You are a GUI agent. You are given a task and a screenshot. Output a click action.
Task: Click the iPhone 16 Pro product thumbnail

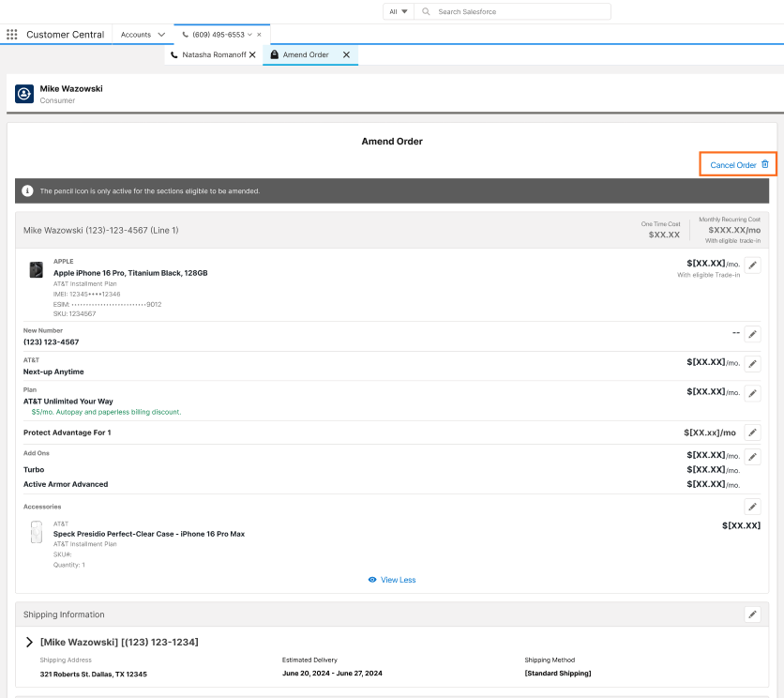(36, 269)
